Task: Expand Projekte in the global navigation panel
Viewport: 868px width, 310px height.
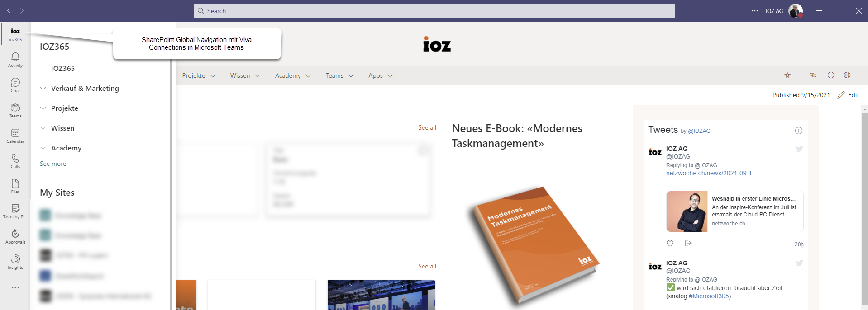Action: tap(43, 108)
